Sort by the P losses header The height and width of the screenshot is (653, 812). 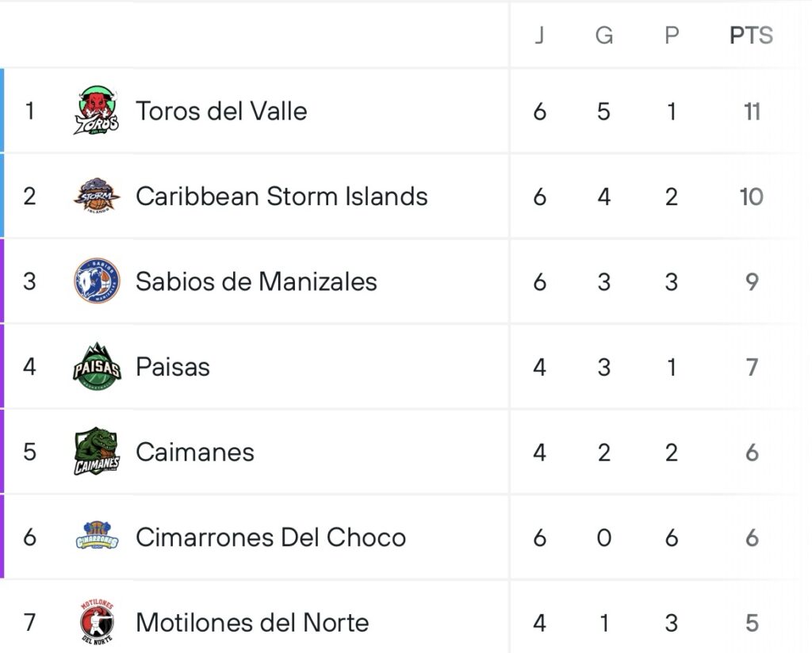tap(672, 36)
